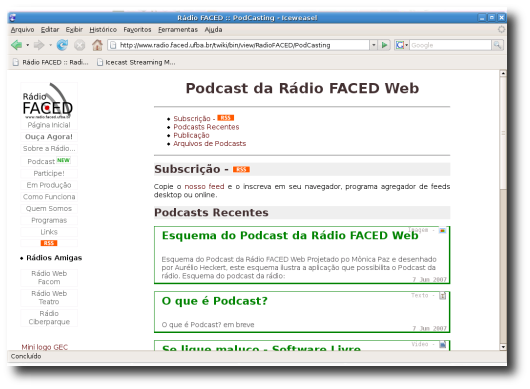530x389 pixels.
Task: Open the Icecast Streaming bookmark
Action: click(136, 62)
